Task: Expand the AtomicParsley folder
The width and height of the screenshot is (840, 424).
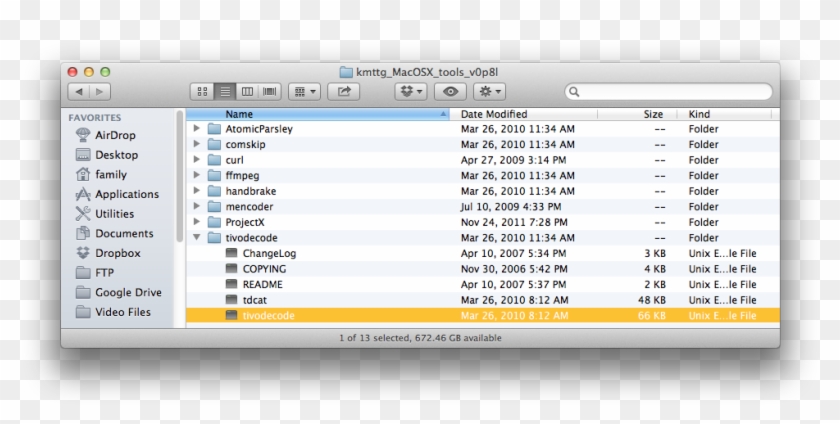Action: 197,128
